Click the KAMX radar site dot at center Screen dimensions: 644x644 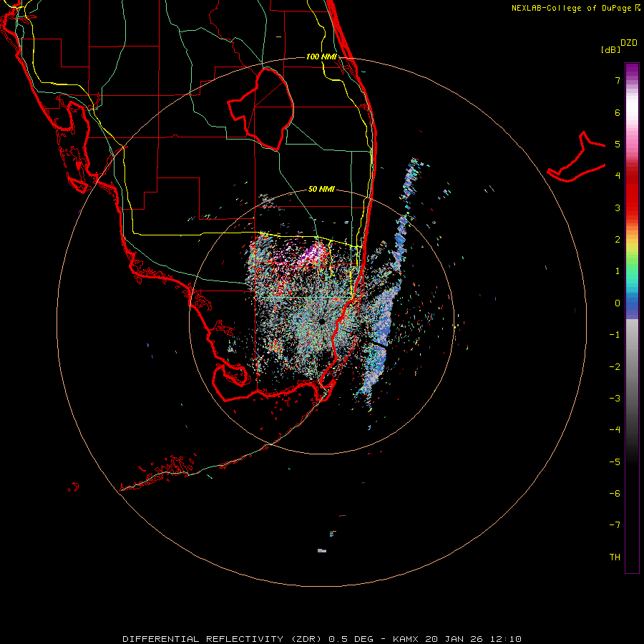tap(321, 322)
